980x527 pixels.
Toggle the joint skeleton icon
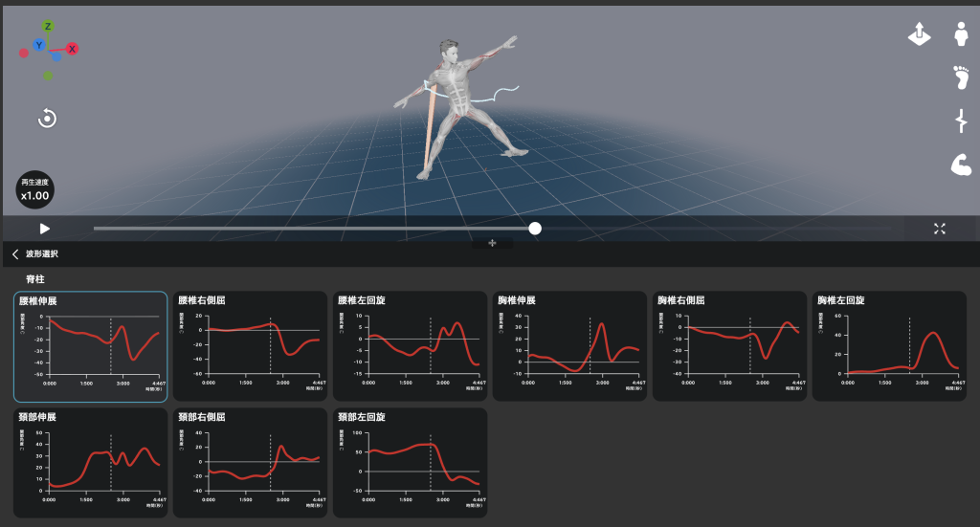pos(962,121)
